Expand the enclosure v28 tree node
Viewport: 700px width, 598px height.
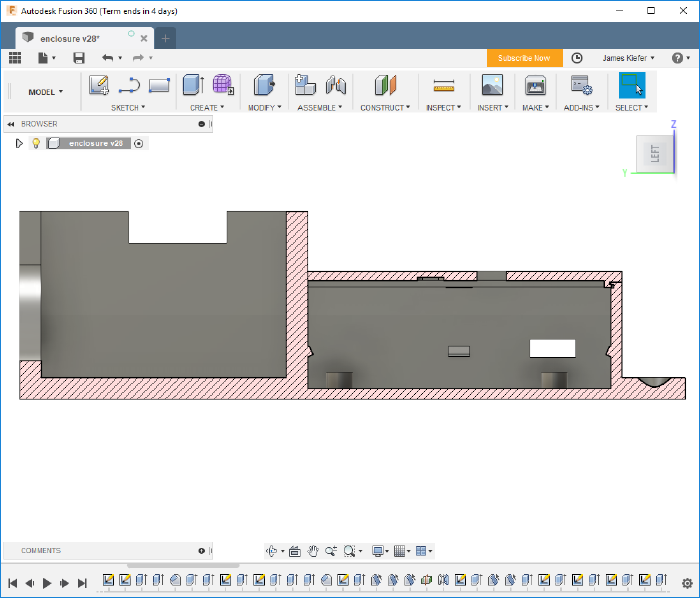click(19, 143)
